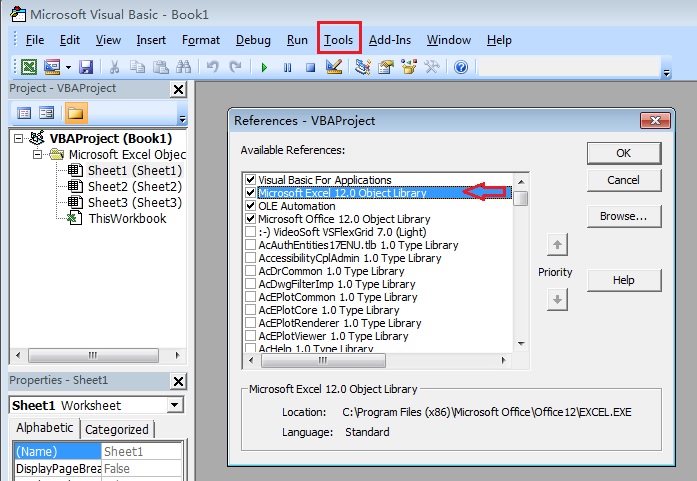Open the View menu

108,40
